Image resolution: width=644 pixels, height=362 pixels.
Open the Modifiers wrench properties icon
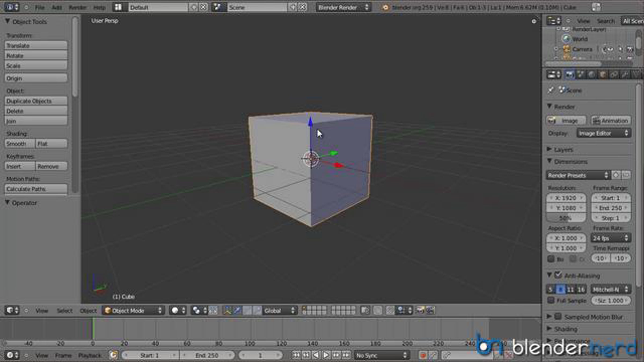point(625,75)
